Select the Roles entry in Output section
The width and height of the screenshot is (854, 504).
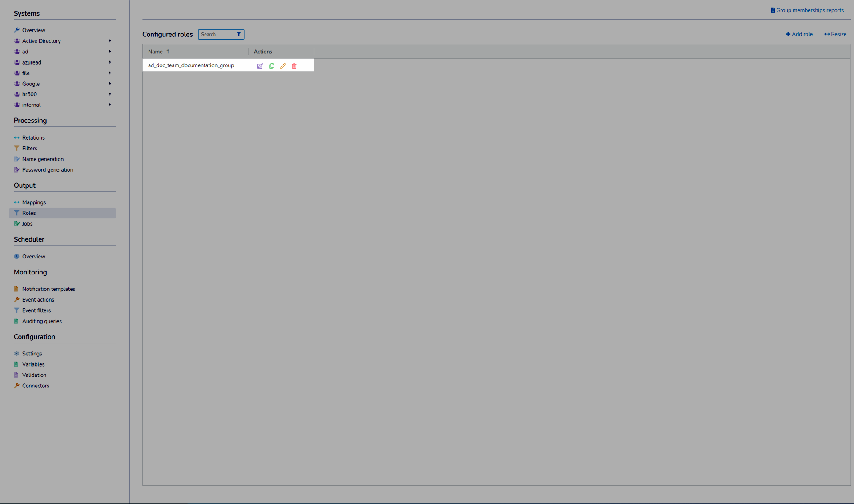[29, 213]
